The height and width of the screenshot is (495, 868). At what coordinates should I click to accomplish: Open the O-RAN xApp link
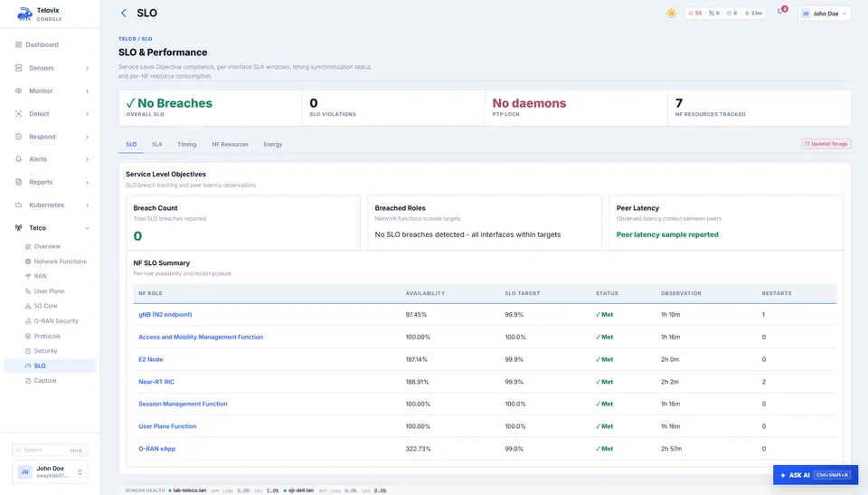156,449
